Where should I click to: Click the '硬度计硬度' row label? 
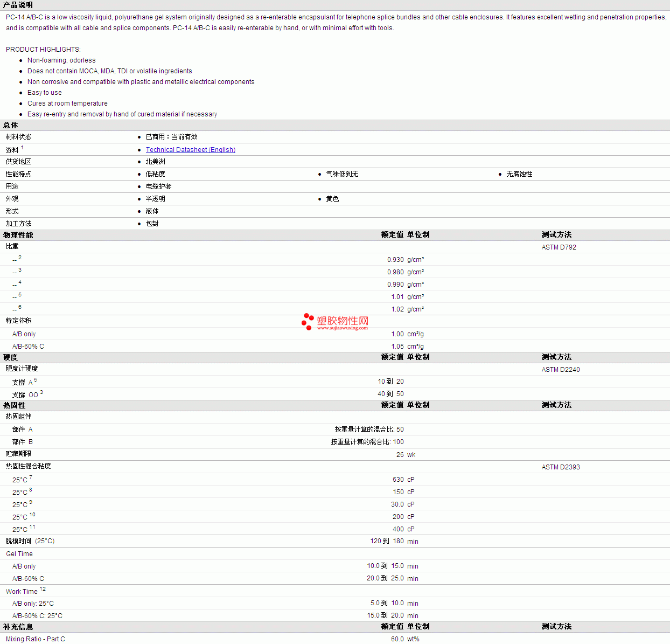pos(22,369)
